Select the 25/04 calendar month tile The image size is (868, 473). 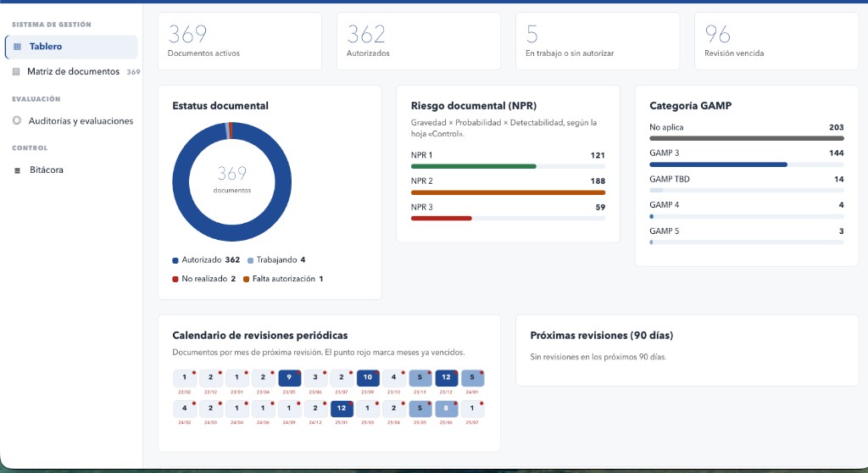[393, 409]
